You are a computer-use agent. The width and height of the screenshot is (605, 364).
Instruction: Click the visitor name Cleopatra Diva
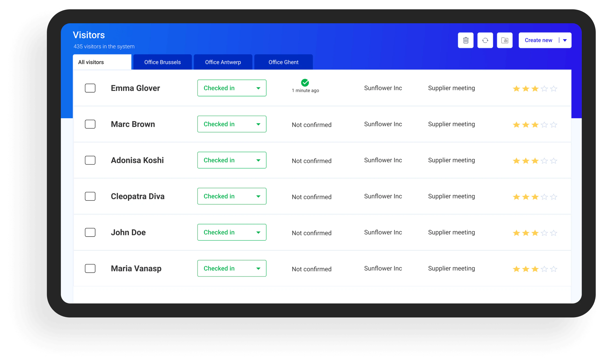point(138,196)
